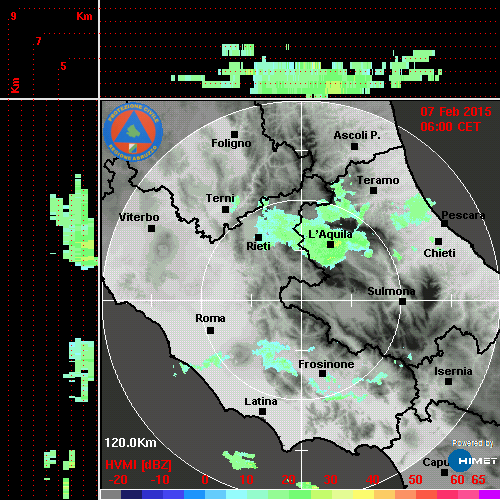
Task: Click the Latina map label
Action: [261, 402]
